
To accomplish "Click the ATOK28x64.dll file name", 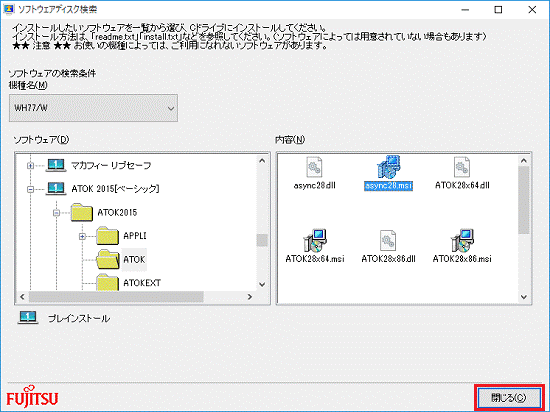I will click(x=462, y=185).
